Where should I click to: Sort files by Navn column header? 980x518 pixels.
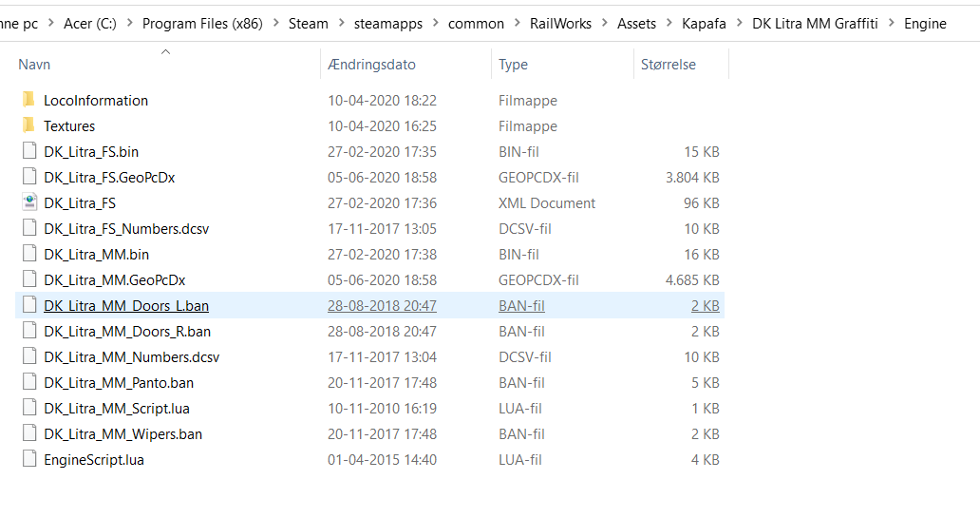coord(35,65)
